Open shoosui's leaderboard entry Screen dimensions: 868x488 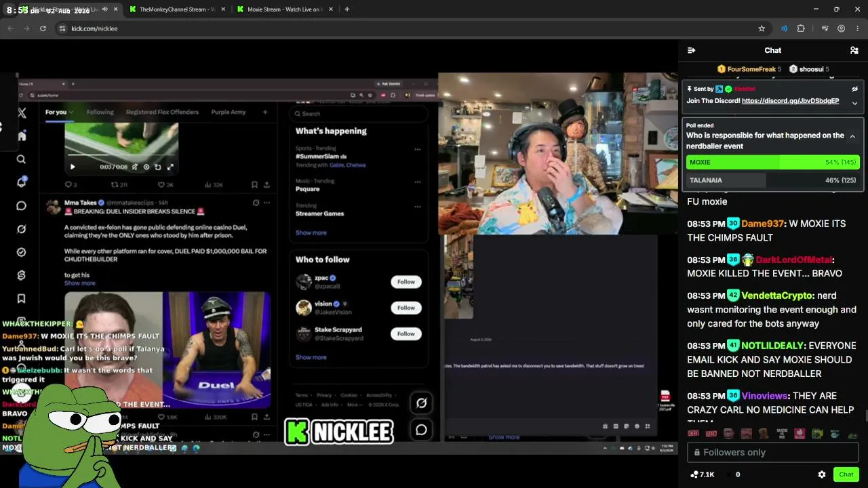808,69
